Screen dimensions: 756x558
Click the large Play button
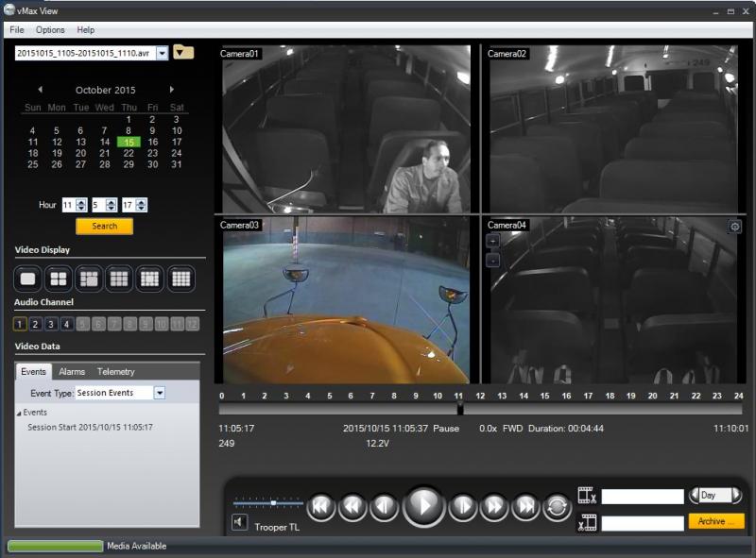point(423,507)
